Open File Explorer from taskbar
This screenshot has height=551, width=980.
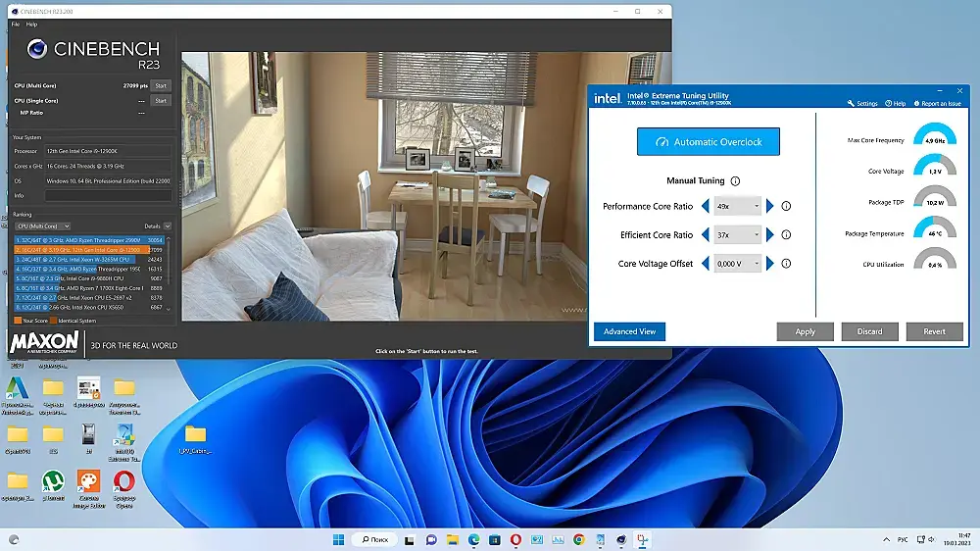point(453,540)
